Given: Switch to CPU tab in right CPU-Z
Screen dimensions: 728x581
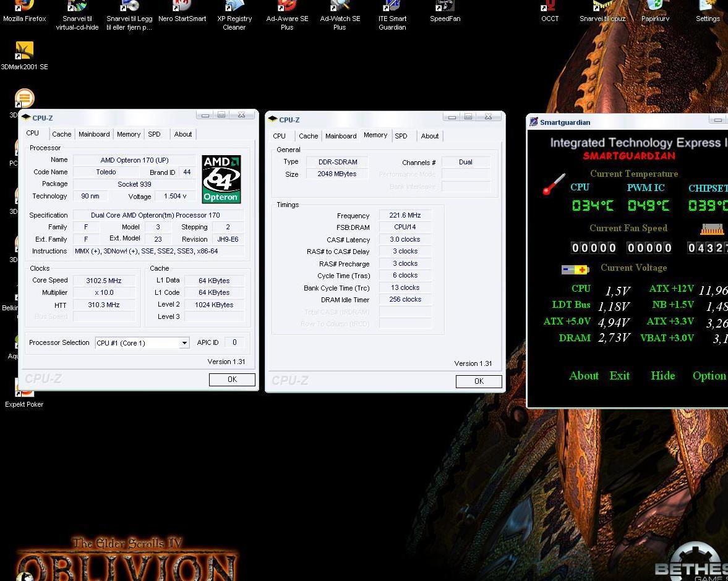Looking at the screenshot, I should [x=279, y=136].
